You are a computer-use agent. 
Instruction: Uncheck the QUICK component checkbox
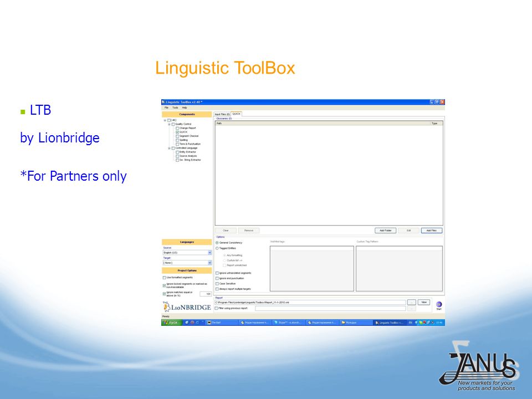point(177,132)
